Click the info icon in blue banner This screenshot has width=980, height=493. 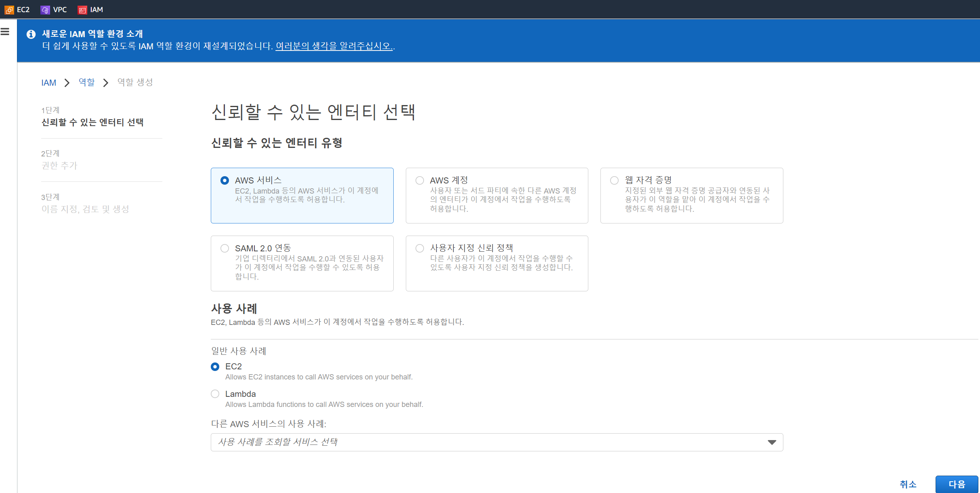pos(31,34)
